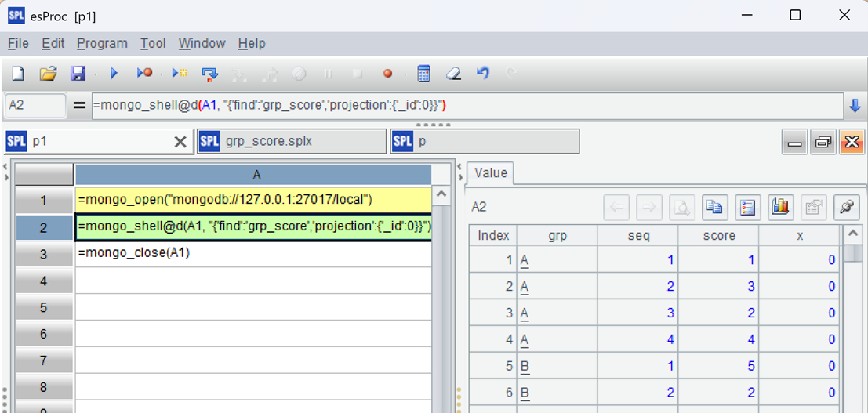Viewport: 868px width, 413px height.
Task: Select the Value tab
Action: click(x=491, y=173)
